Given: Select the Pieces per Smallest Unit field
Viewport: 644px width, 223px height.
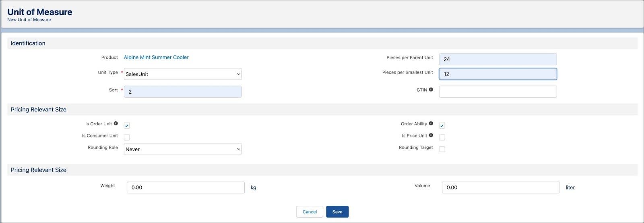Looking at the screenshot, I should pos(498,74).
